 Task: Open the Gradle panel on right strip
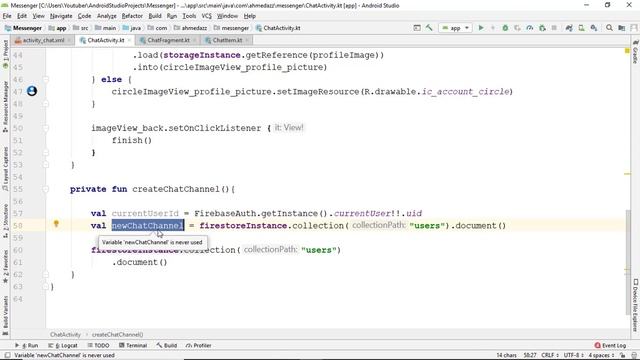[x=635, y=52]
